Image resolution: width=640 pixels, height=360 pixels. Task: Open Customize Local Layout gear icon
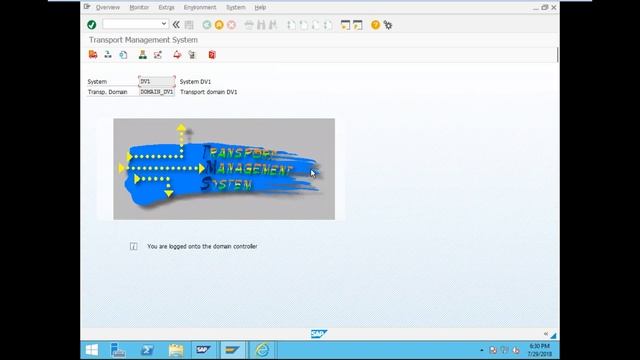tap(388, 25)
